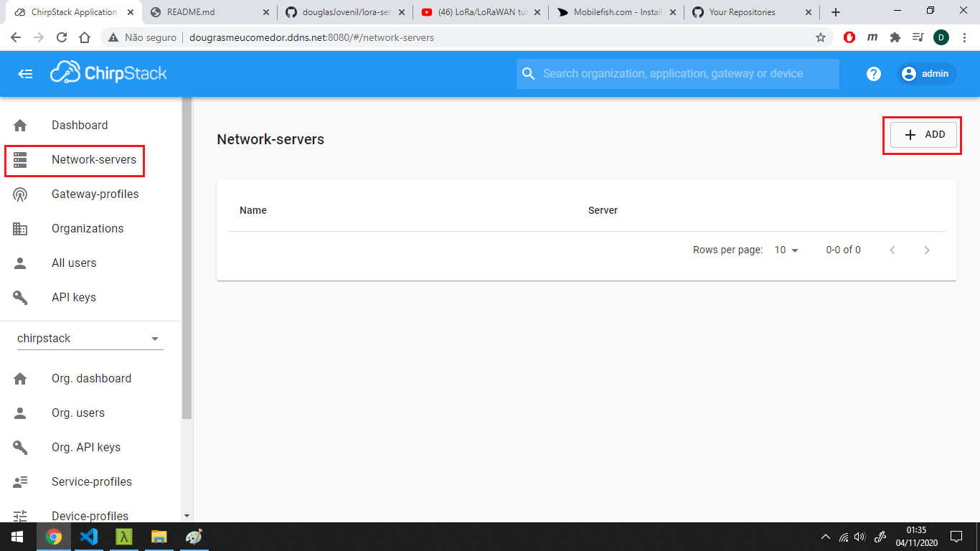The image size is (980, 551).
Task: Open Org. dashboard
Action: click(92, 378)
